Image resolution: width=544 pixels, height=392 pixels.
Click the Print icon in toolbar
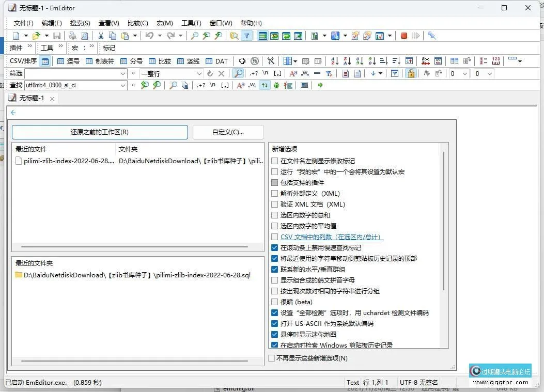click(x=72, y=36)
